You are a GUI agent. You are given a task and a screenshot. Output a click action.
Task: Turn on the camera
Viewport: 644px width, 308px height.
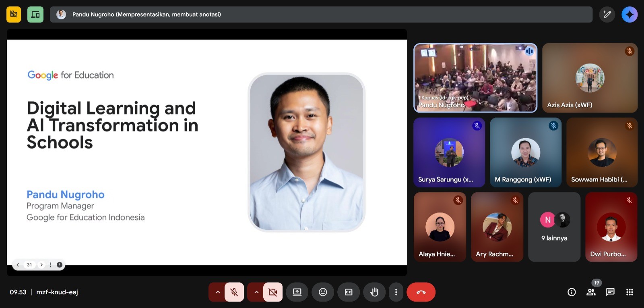(x=273, y=292)
